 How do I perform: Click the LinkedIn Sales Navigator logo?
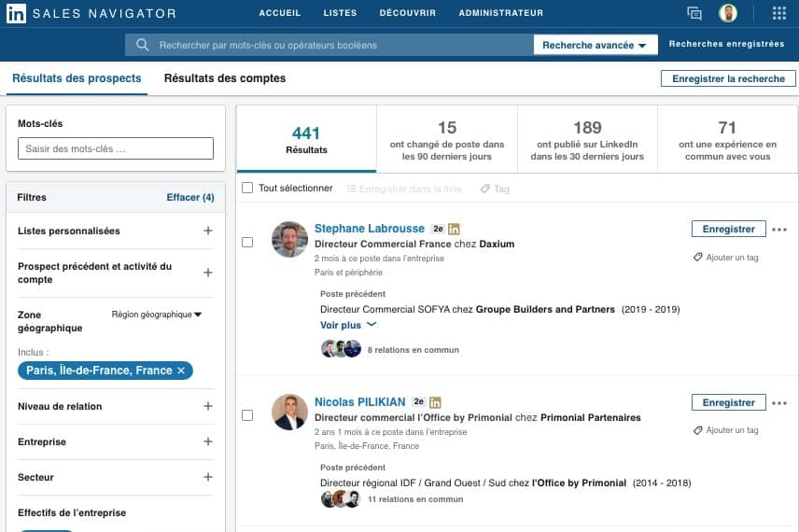91,13
